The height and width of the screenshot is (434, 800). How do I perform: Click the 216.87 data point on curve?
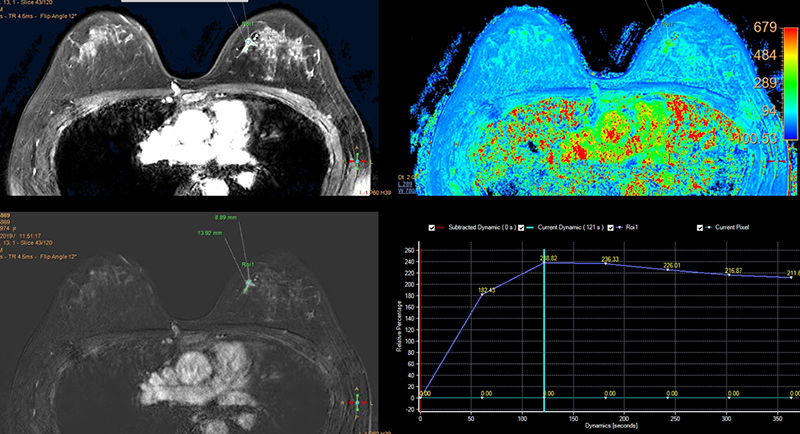coord(729,275)
